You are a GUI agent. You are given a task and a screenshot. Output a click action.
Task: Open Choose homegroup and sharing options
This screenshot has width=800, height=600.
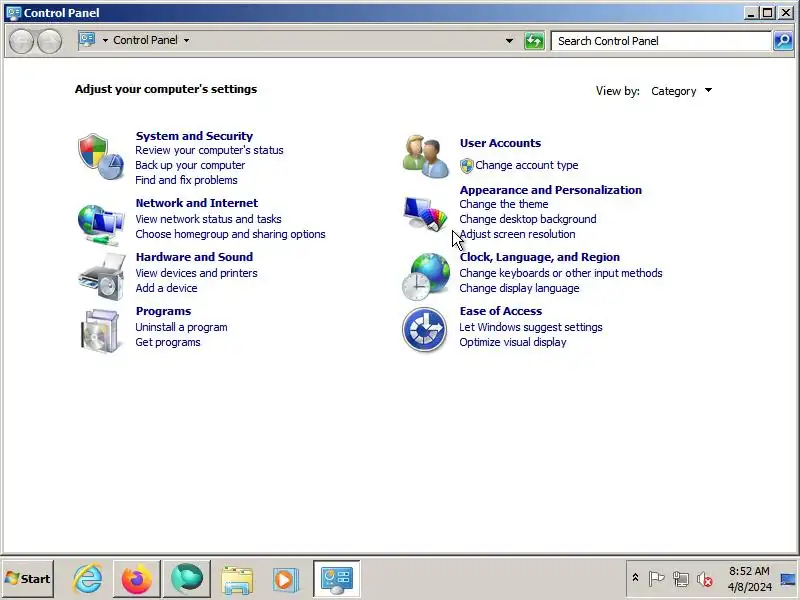pyautogui.click(x=230, y=234)
